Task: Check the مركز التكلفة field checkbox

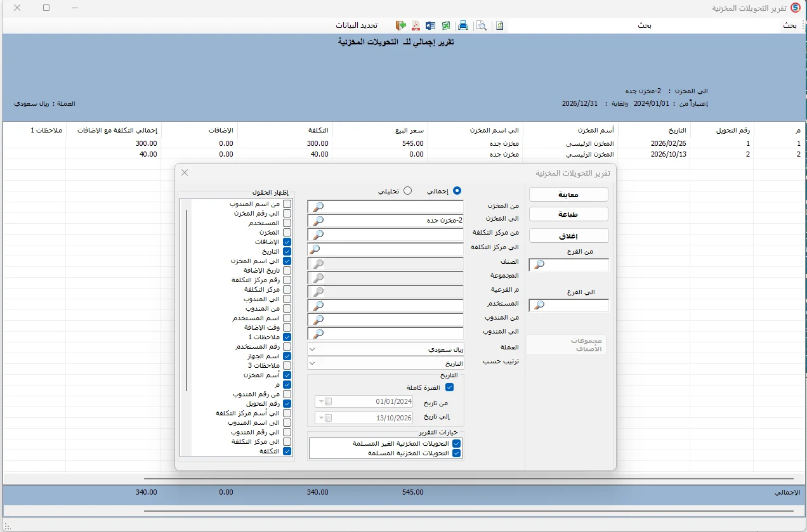Action: pos(287,290)
